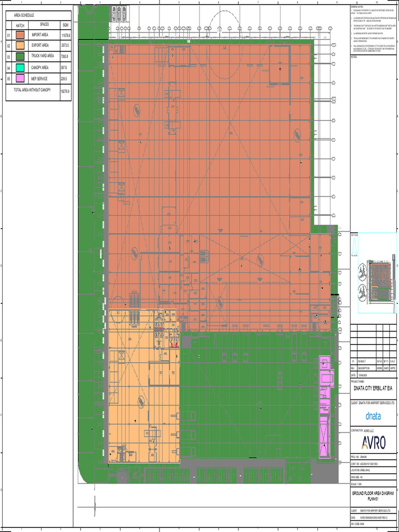This screenshot has height=532, width=399.
Task: Click the 'MEP SERVICE' legend label
Action: click(x=39, y=78)
